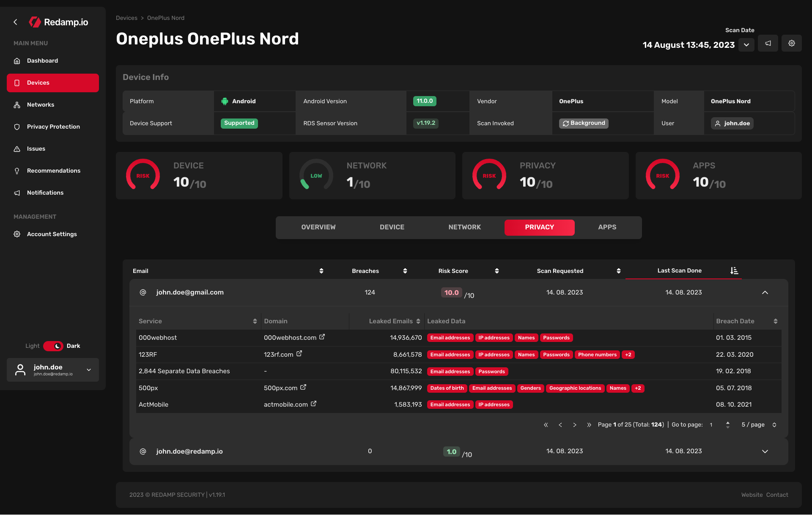
Task: Toggle Light/Dark theme switch
Action: point(53,346)
